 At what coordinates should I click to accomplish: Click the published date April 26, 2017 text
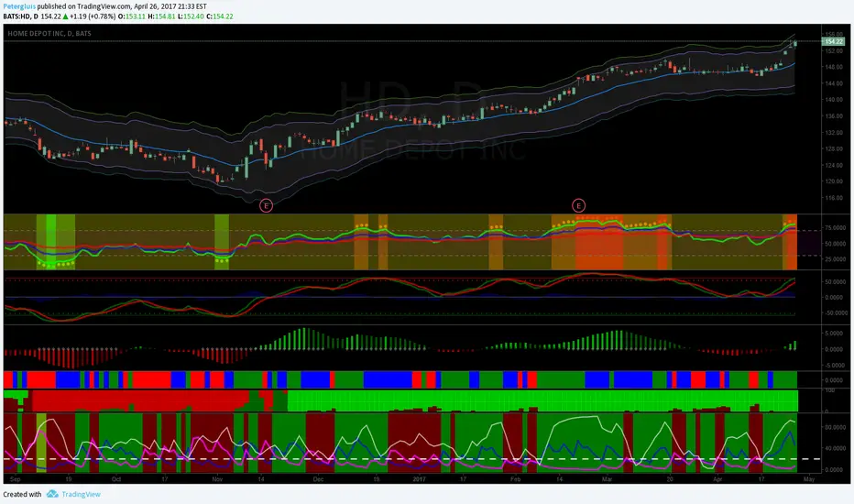(155, 6)
